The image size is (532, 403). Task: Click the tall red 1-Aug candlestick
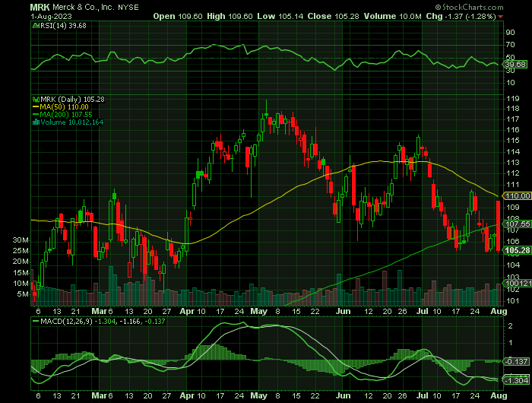pos(498,226)
